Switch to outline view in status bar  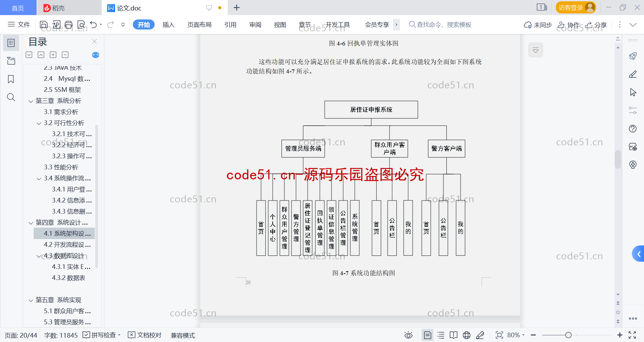click(x=441, y=335)
